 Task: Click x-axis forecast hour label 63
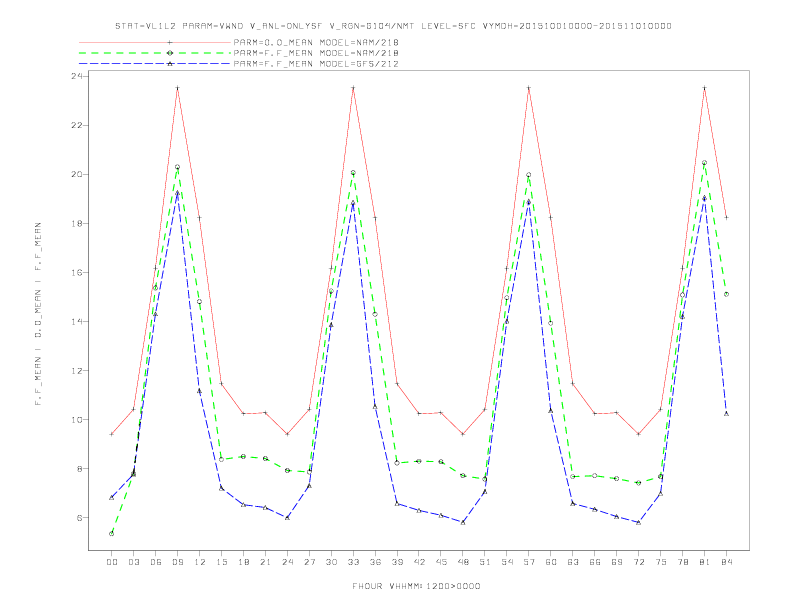573,562
